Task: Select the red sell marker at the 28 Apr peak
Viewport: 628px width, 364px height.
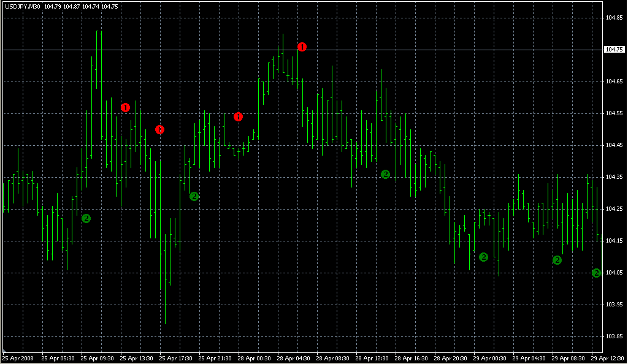Action: point(301,46)
